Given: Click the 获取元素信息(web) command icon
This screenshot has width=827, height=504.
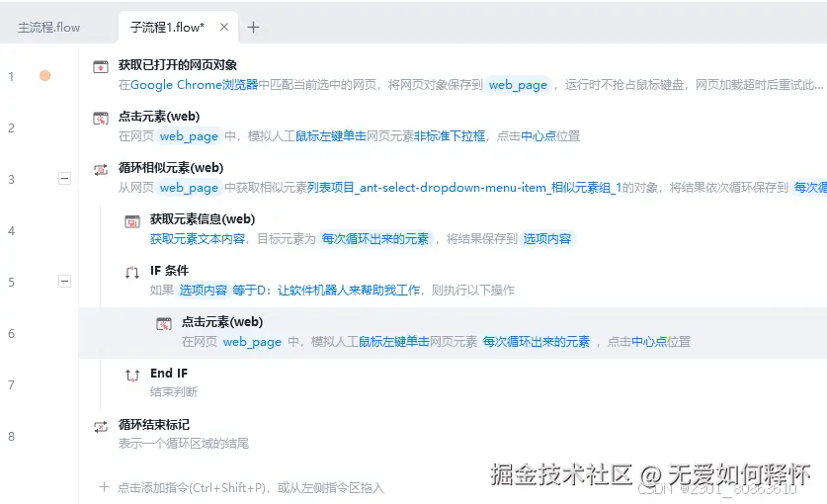Looking at the screenshot, I should (132, 221).
